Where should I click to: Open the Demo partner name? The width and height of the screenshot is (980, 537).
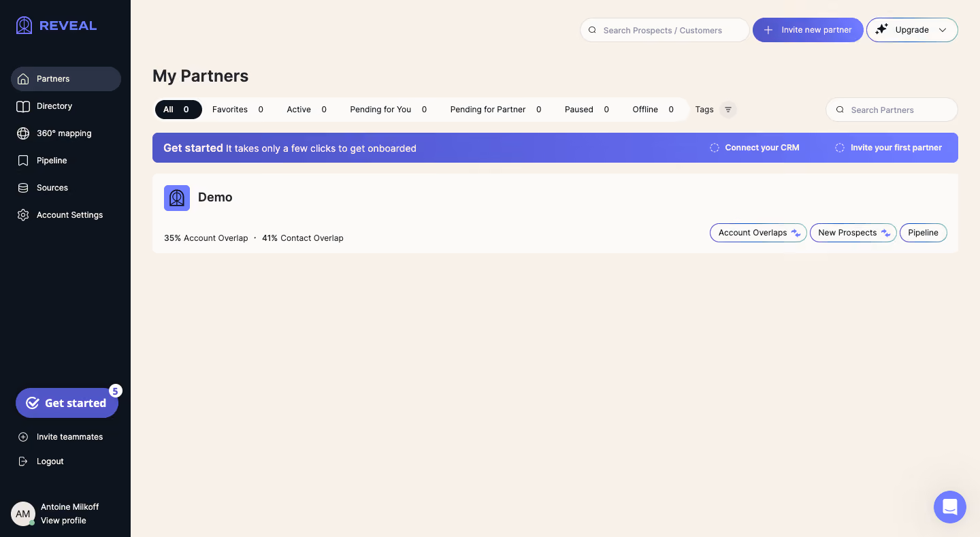click(x=215, y=197)
